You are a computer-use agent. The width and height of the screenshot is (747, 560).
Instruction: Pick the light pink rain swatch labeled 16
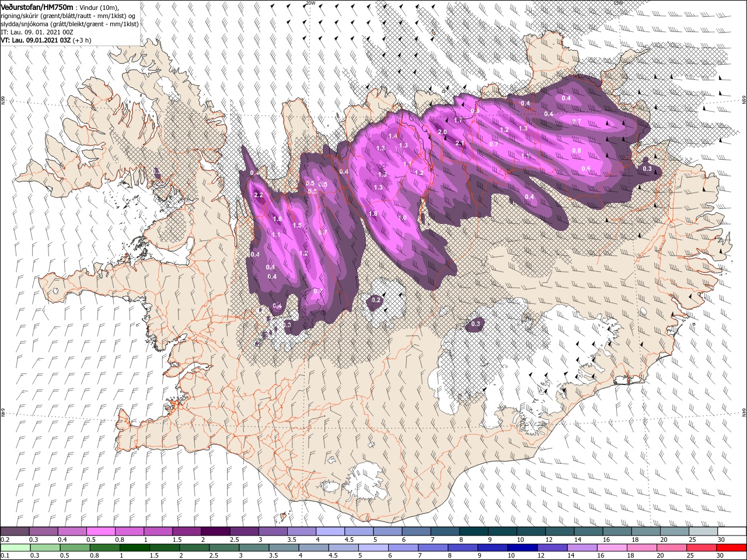coord(613,548)
